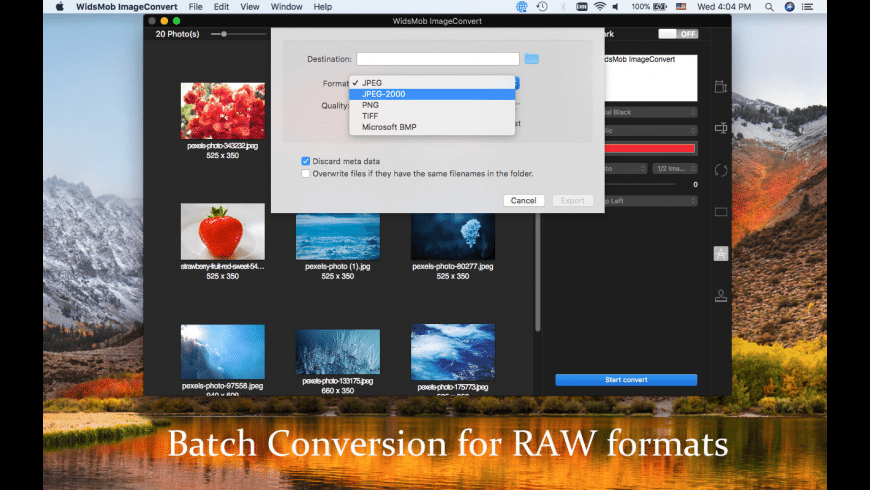This screenshot has height=490, width=870.
Task: Open the Help menu
Action: coord(323,7)
